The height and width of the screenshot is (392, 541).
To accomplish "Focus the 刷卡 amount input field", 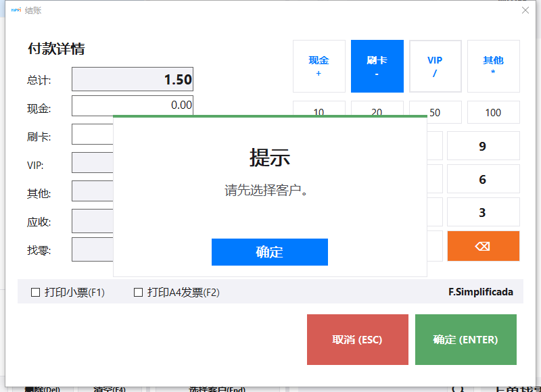I will point(93,134).
